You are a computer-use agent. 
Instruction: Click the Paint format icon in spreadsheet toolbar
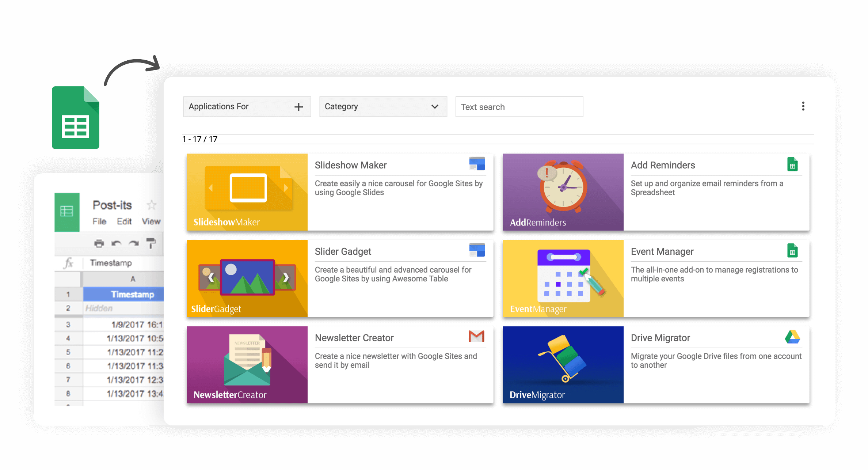151,243
